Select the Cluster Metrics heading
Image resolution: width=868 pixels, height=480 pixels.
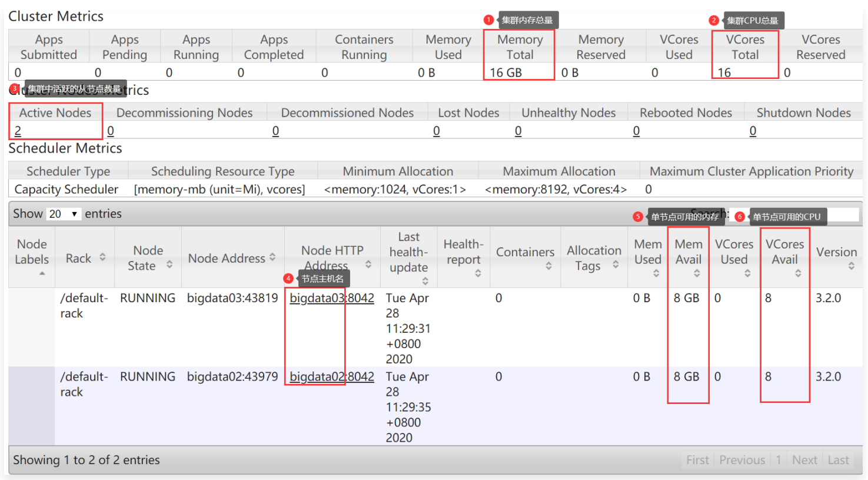tap(56, 16)
